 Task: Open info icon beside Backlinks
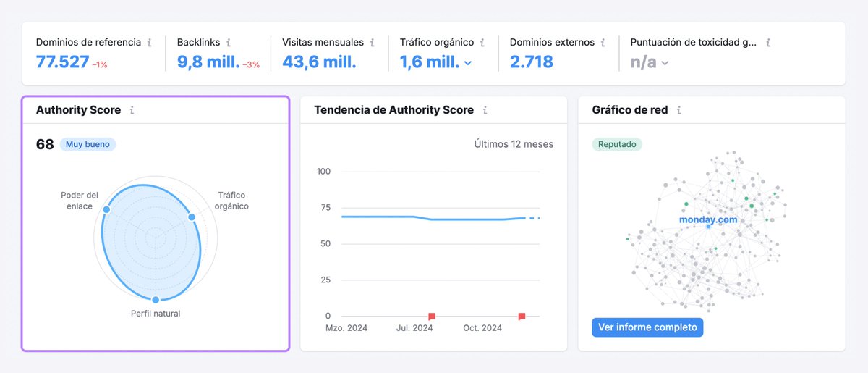point(229,43)
